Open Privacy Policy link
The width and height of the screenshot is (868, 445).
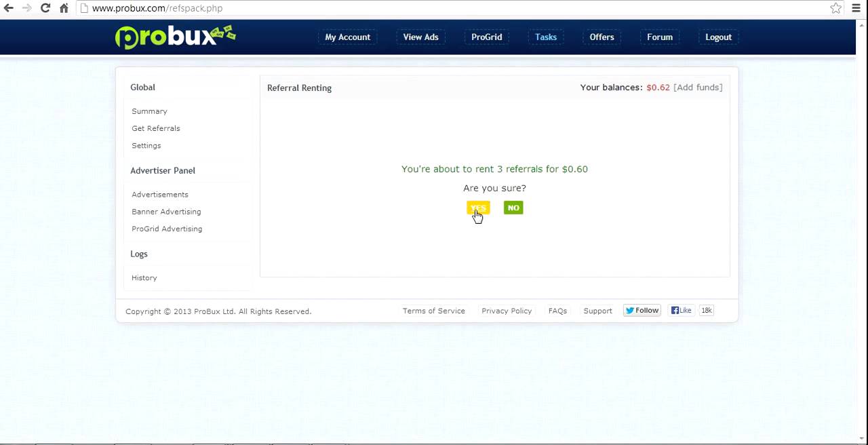click(507, 311)
